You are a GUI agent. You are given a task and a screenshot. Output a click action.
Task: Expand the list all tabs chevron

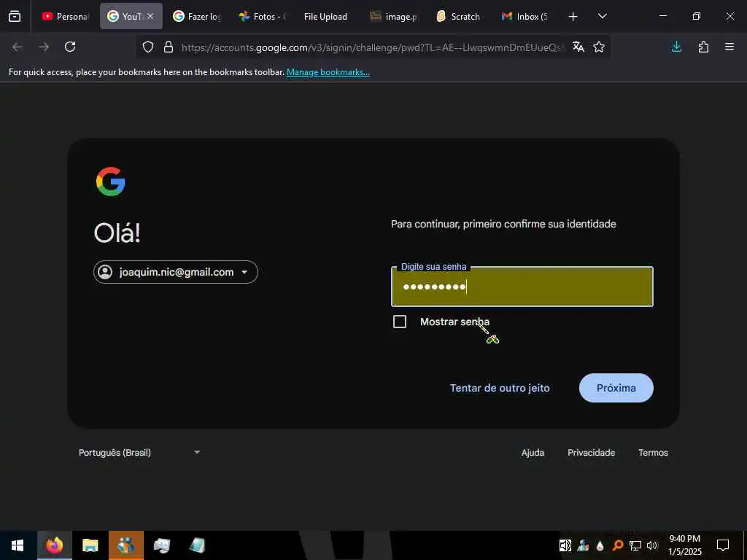point(602,16)
